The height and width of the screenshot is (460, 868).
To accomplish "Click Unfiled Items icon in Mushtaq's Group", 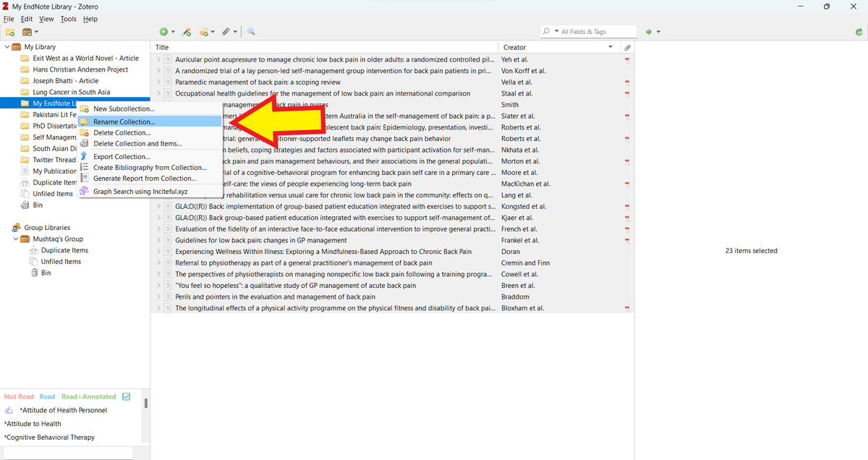I will [x=34, y=262].
